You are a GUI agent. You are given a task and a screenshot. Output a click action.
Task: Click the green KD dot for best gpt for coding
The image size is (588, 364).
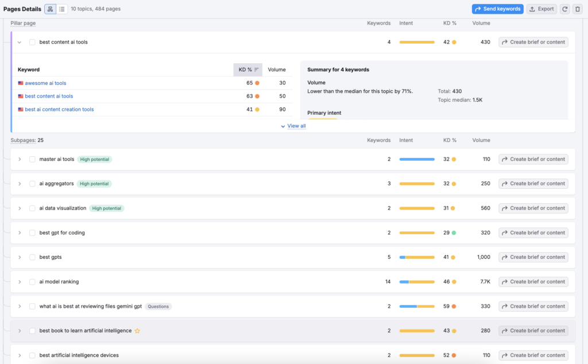pos(454,233)
